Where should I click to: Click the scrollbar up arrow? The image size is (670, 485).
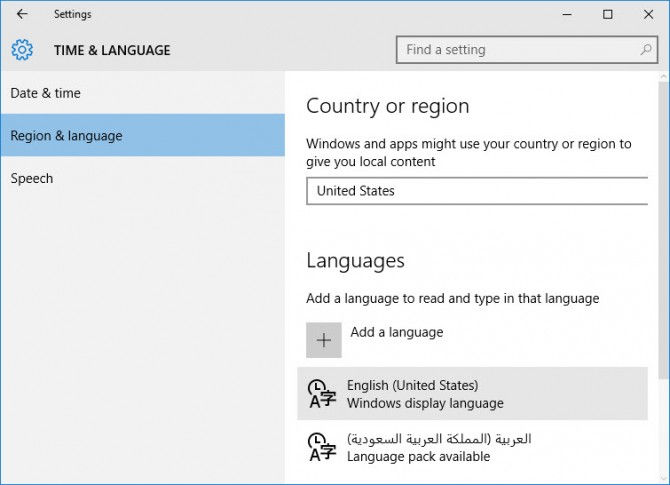(663, 77)
